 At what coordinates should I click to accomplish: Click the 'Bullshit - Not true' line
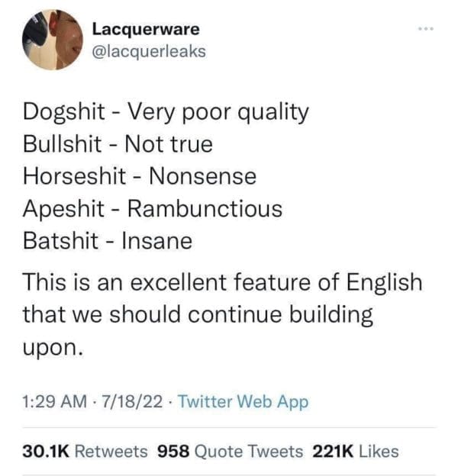coord(118,143)
